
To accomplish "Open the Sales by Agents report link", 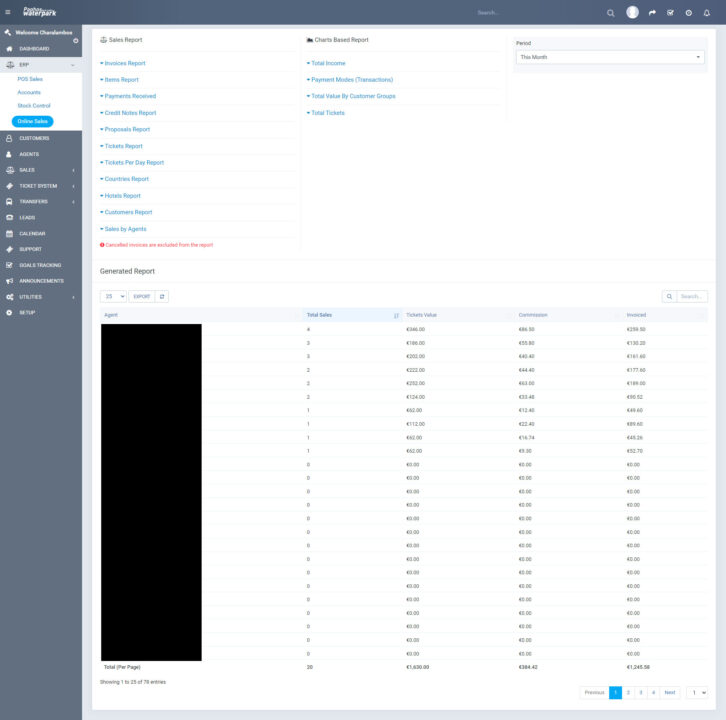I will [x=125, y=229].
